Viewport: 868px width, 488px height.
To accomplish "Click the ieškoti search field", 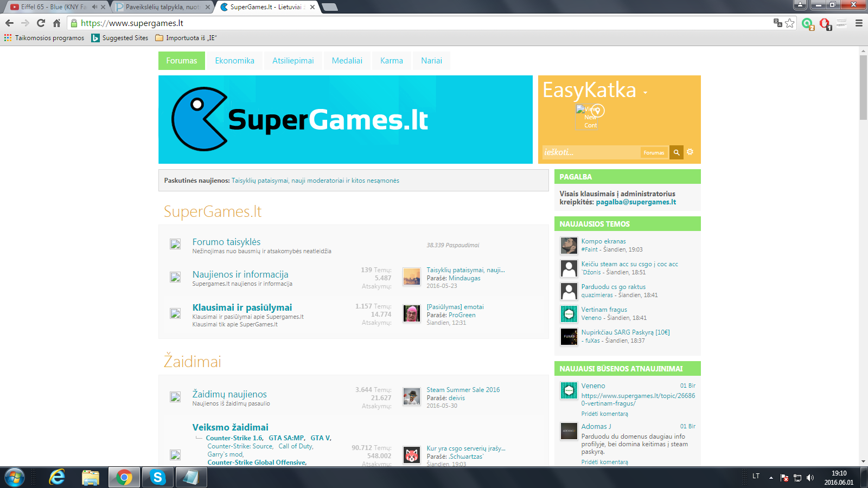I will tap(591, 152).
